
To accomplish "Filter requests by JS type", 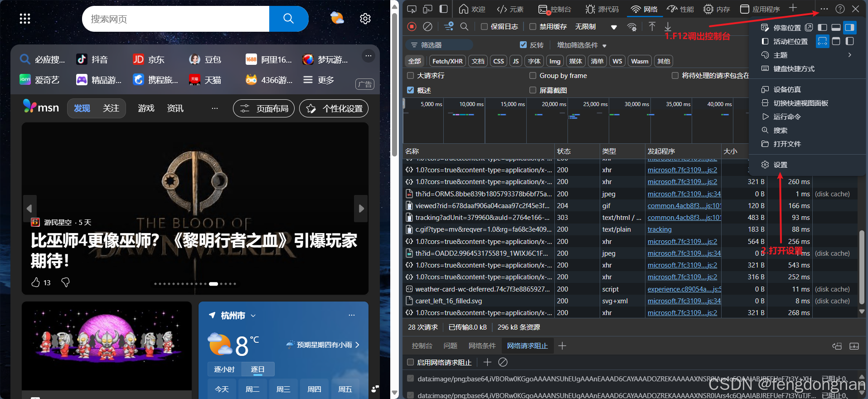I will [516, 61].
